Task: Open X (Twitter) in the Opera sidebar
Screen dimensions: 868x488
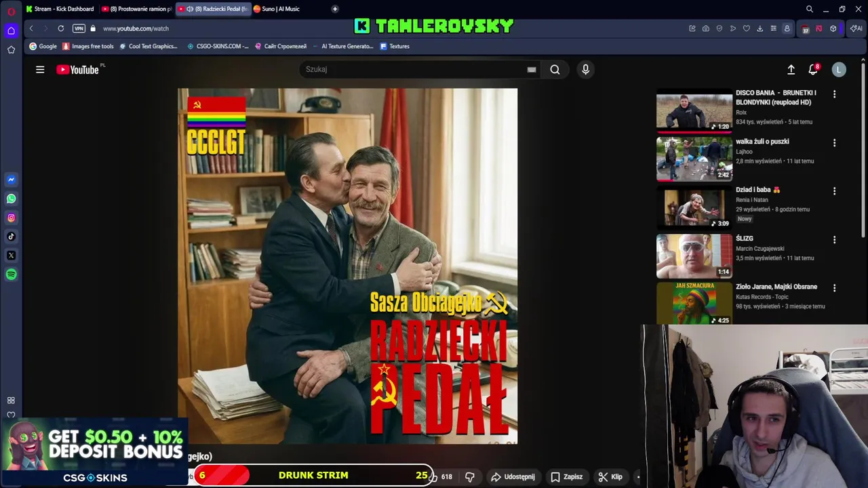Action: pos(11,256)
